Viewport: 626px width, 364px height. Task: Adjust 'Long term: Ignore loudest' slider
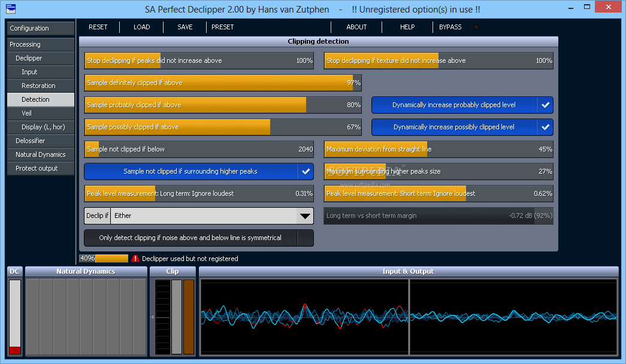click(199, 193)
